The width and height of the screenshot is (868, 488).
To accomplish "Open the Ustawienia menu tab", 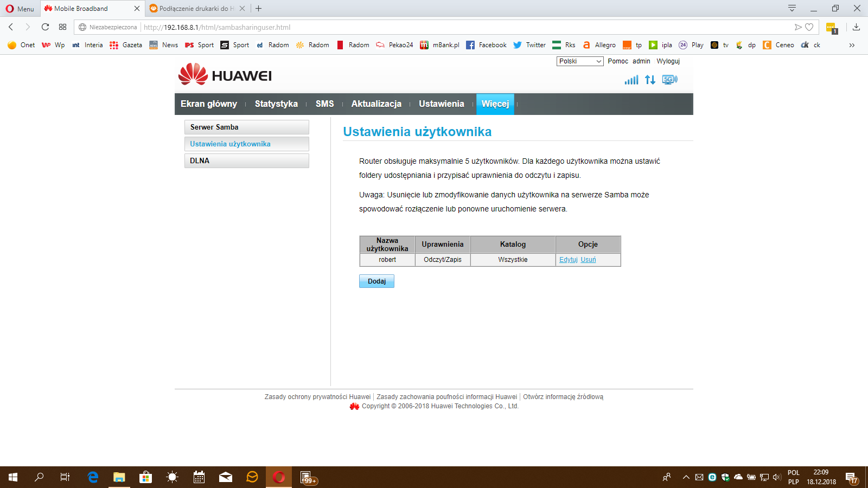I will tap(442, 104).
